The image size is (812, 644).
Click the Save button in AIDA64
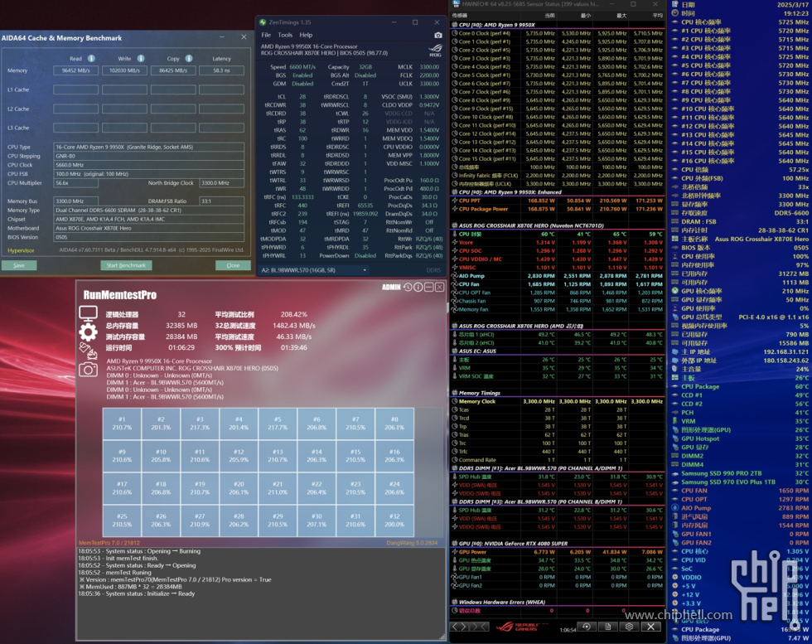click(x=19, y=265)
